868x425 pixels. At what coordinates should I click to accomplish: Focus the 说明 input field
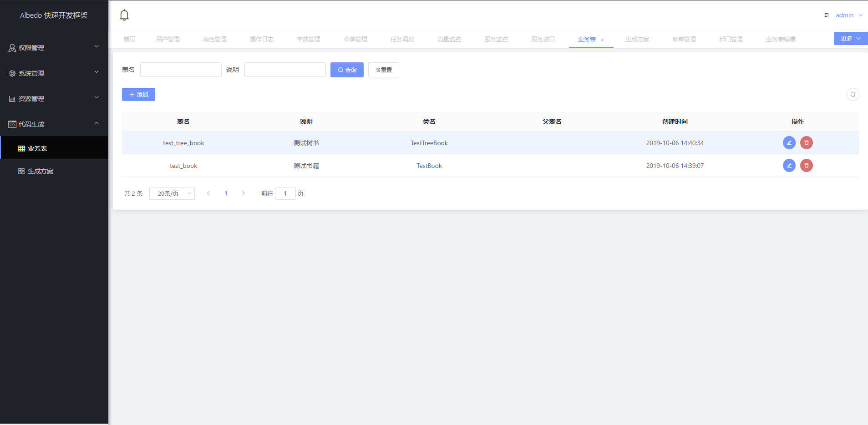285,70
